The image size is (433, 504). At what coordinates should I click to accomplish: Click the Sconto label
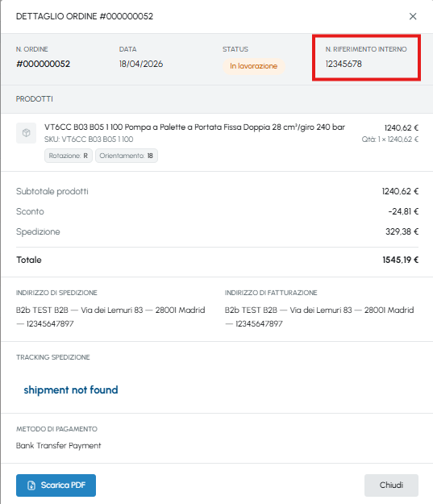pyautogui.click(x=30, y=211)
